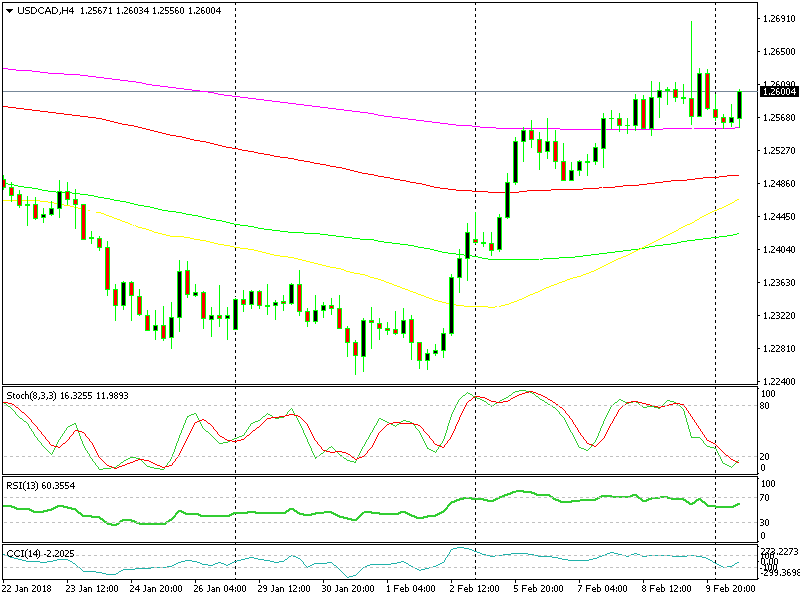Click the 22 Jan 2018 date label

pos(27,588)
